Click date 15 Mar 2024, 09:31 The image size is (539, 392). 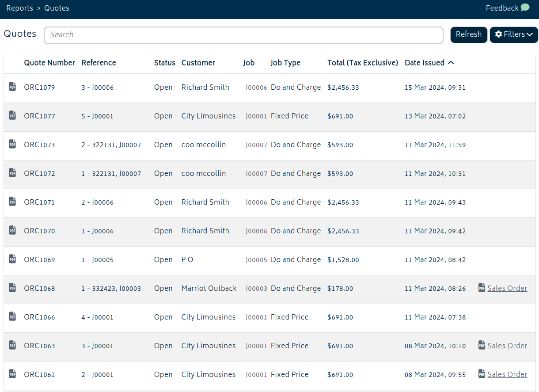coord(435,88)
